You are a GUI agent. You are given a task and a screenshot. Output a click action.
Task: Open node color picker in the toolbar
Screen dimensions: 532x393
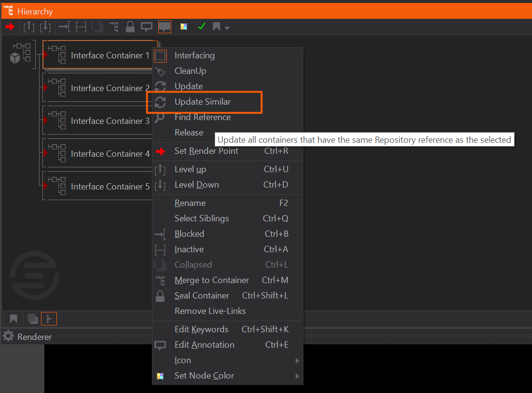point(184,27)
